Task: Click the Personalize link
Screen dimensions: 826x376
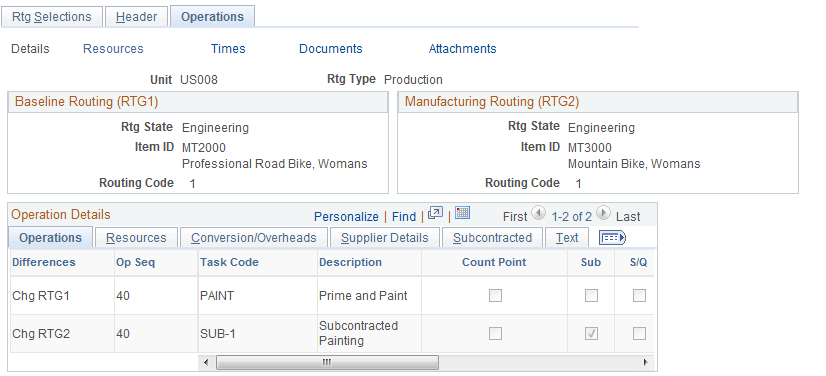Action: 346,216
